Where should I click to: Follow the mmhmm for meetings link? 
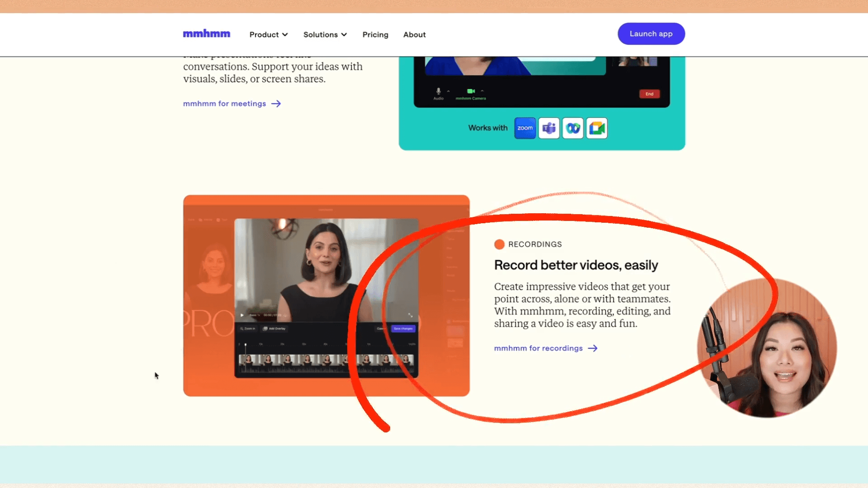coord(232,104)
